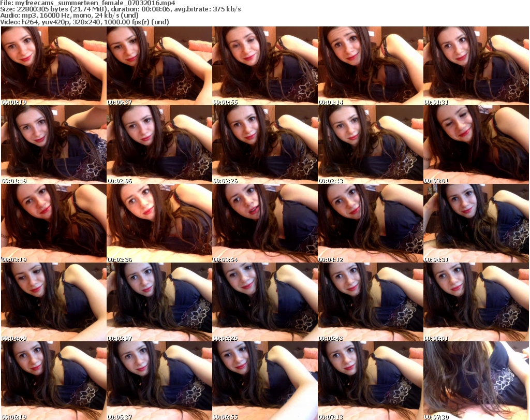Open the frame stamped 00:06:37
Viewport: 530px width, 420px height.
click(x=159, y=381)
